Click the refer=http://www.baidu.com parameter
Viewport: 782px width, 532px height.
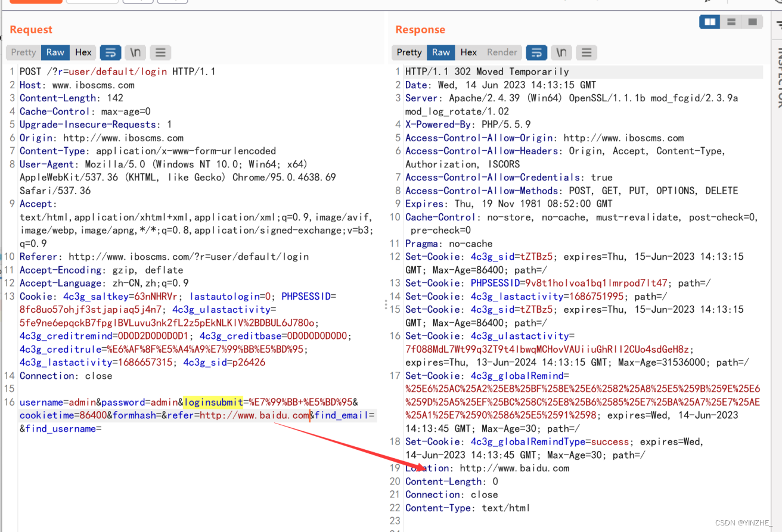coord(238,415)
